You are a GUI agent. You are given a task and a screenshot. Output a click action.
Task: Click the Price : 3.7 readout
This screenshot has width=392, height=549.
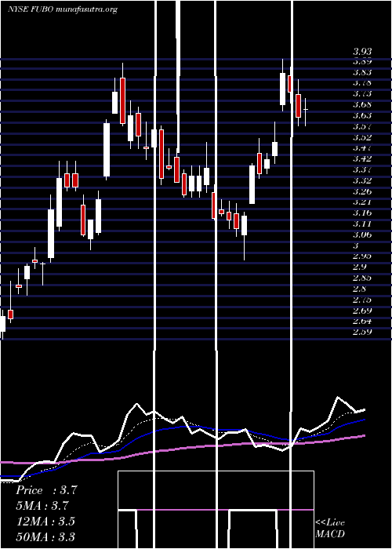(46, 490)
